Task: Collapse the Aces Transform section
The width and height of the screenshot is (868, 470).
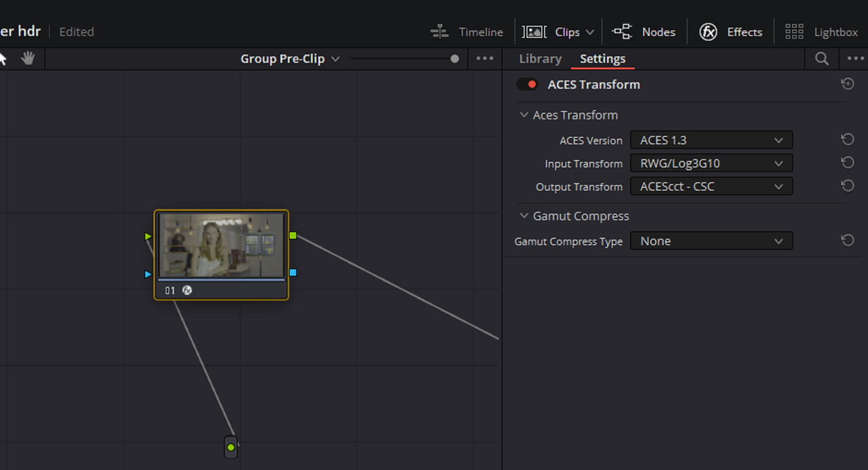Action: click(524, 115)
